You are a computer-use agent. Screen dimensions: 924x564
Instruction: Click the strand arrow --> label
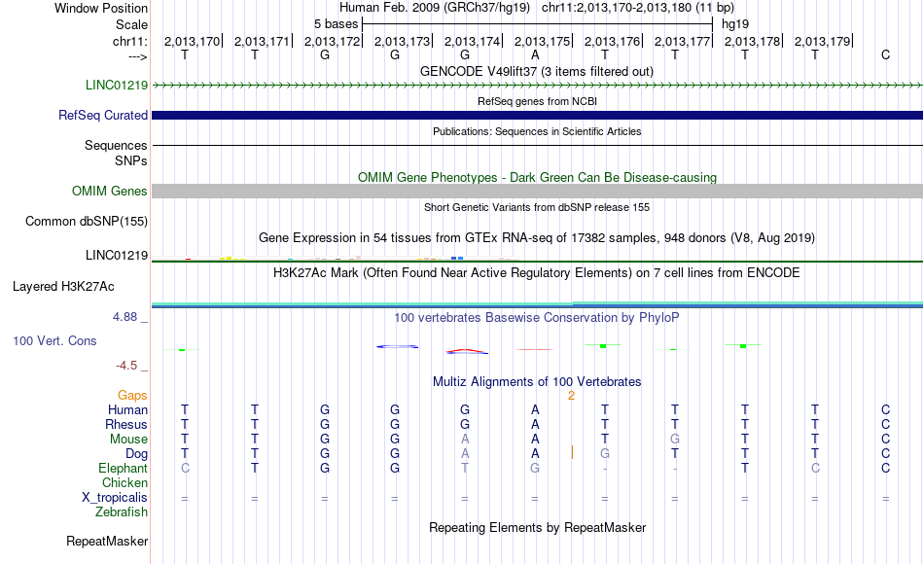tap(138, 56)
